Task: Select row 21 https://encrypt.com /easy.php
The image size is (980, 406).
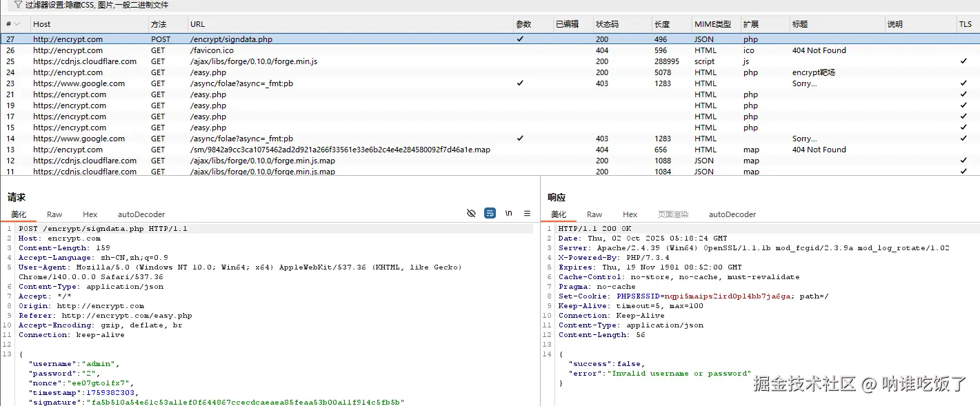Action: [x=490, y=94]
